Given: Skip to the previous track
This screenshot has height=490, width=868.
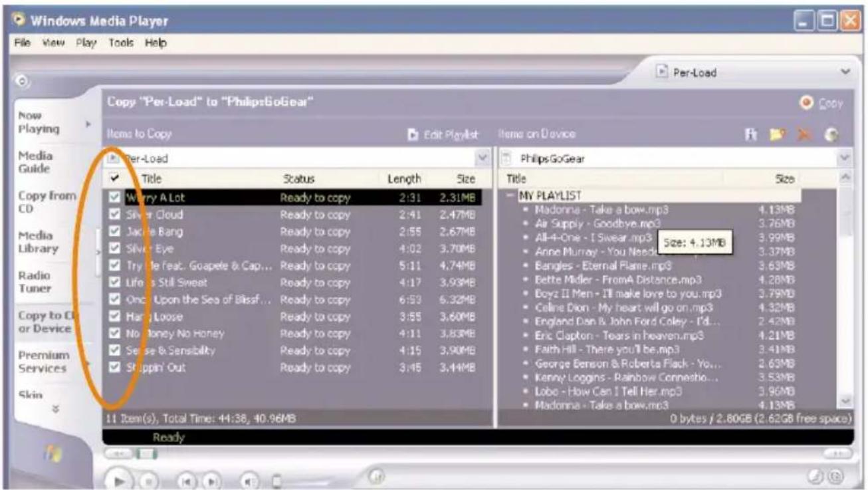Looking at the screenshot, I should pyautogui.click(x=186, y=480).
